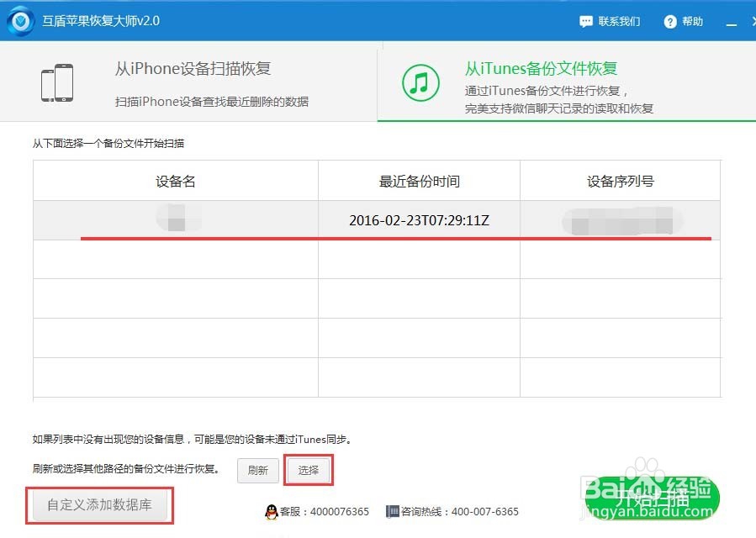Screen dimensions: 756x538
Task: Click the QQ penguin customer service icon
Action: [x=272, y=511]
